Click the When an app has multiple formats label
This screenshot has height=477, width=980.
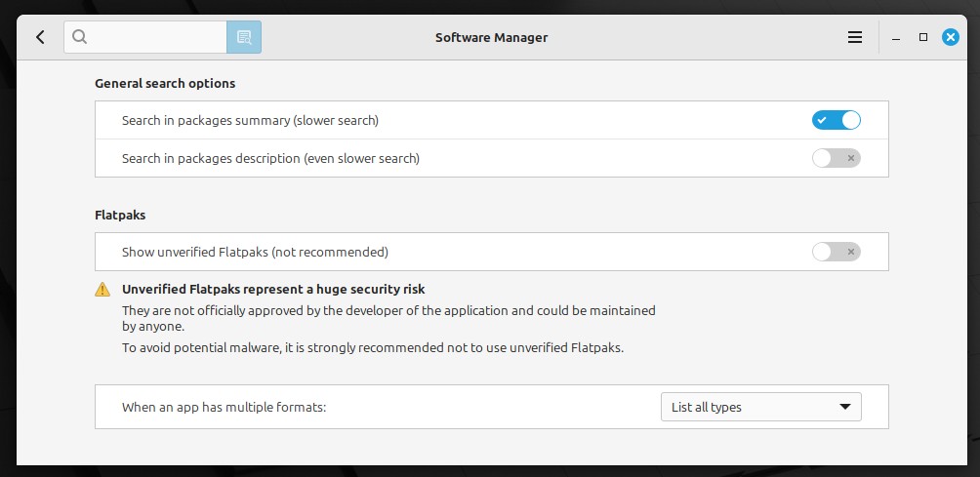225,408
